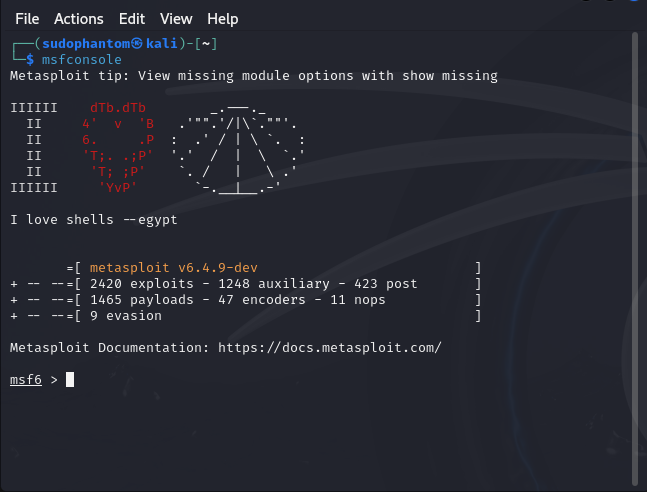Open the Edit menu
Image resolution: width=647 pixels, height=492 pixels.
(x=132, y=19)
